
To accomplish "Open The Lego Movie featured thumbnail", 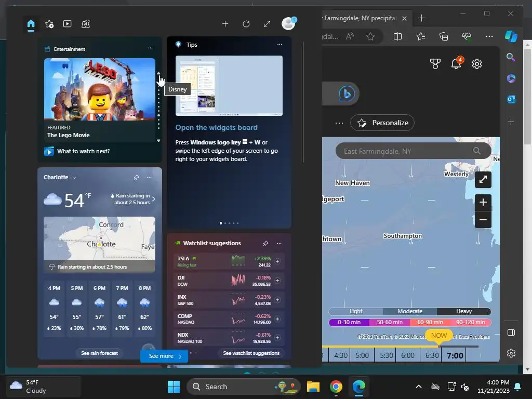I will tap(100, 89).
